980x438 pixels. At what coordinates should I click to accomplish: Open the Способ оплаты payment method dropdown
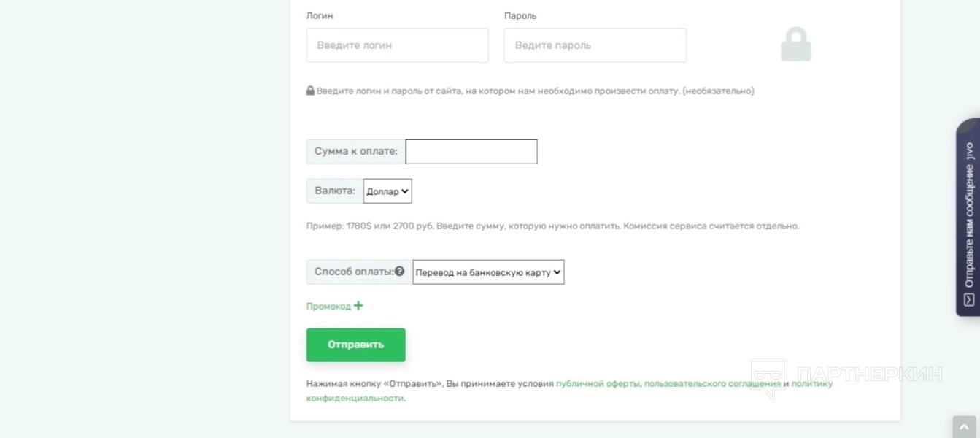pos(488,272)
